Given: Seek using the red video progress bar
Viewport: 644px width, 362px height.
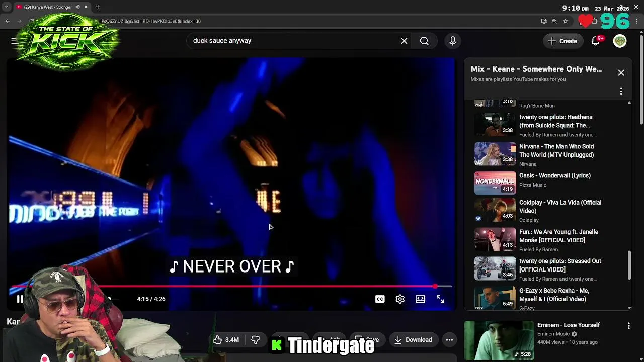Looking at the screenshot, I should click(x=230, y=286).
